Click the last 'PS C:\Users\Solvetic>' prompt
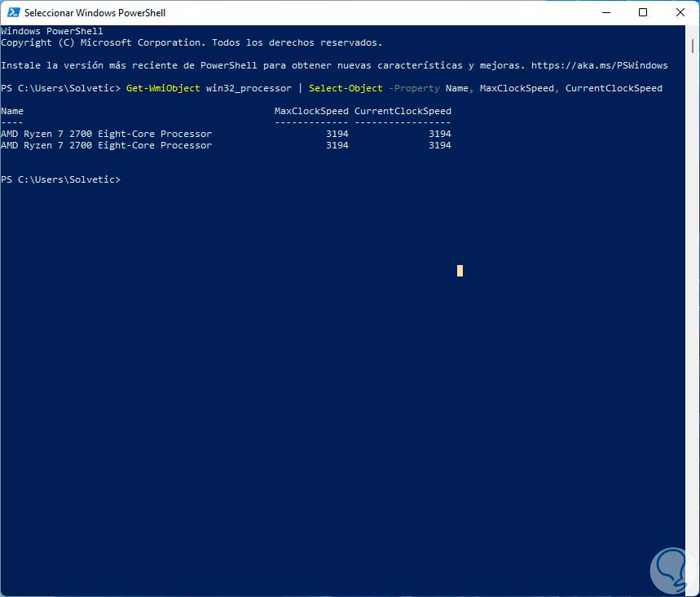Screen dimensions: 700x597 tap(61, 179)
